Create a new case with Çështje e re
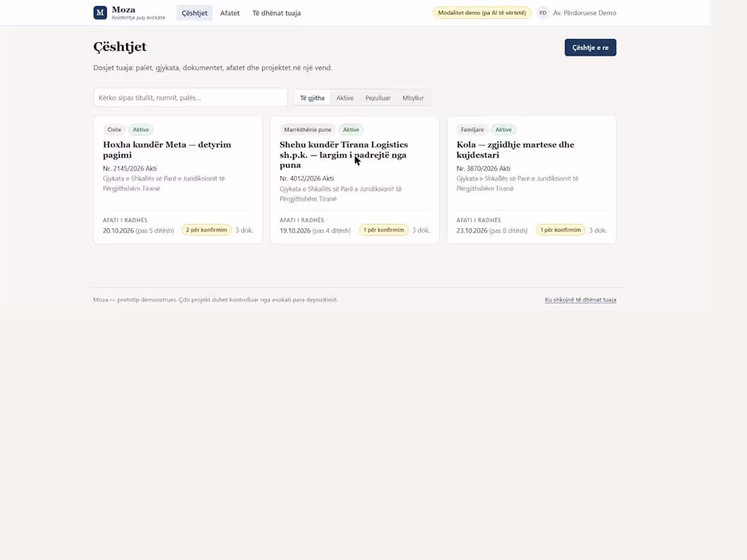 pyautogui.click(x=590, y=48)
